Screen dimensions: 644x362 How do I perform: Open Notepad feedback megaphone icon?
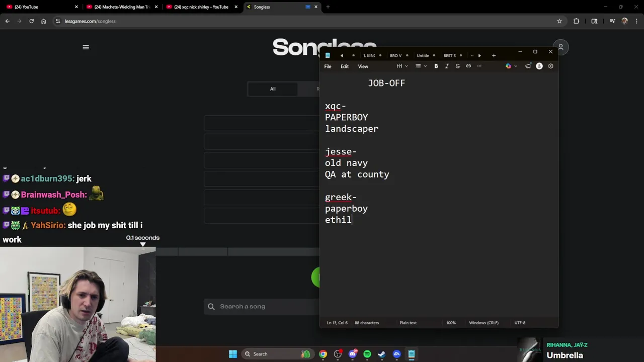pos(528,66)
